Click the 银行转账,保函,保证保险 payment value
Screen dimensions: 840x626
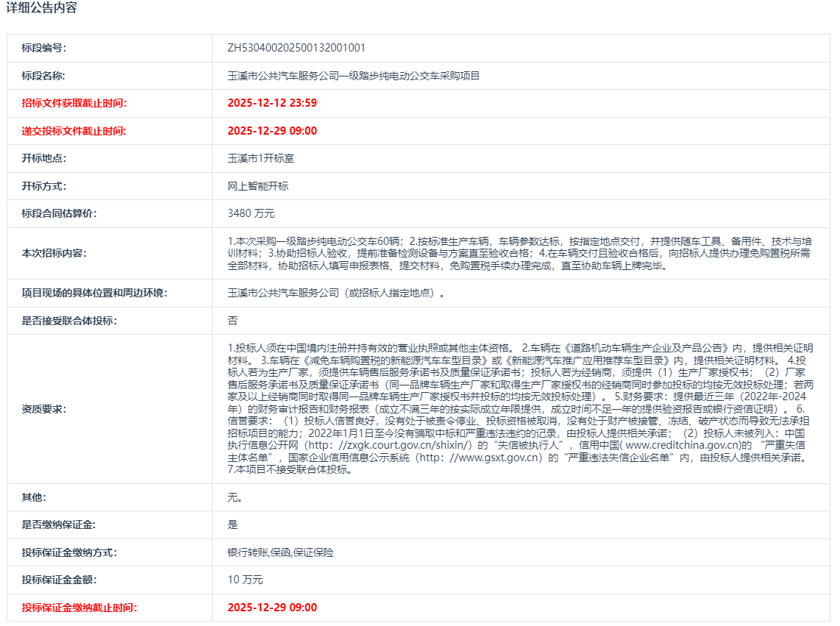pyautogui.click(x=280, y=552)
